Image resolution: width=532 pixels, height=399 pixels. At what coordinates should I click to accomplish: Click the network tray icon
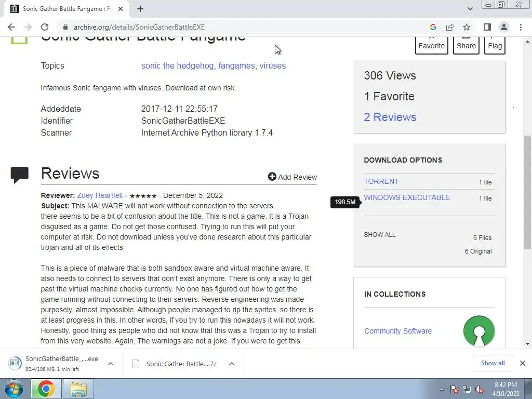pos(467,390)
